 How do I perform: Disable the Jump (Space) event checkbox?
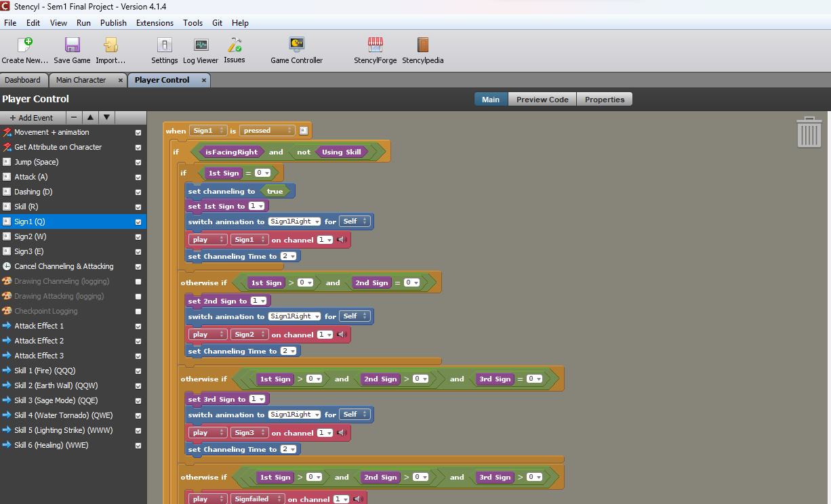(x=138, y=163)
